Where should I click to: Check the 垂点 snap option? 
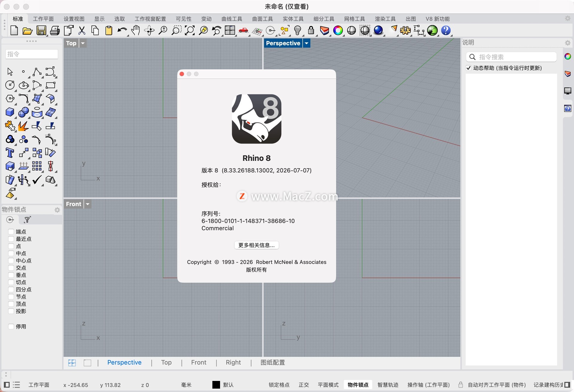(11, 275)
